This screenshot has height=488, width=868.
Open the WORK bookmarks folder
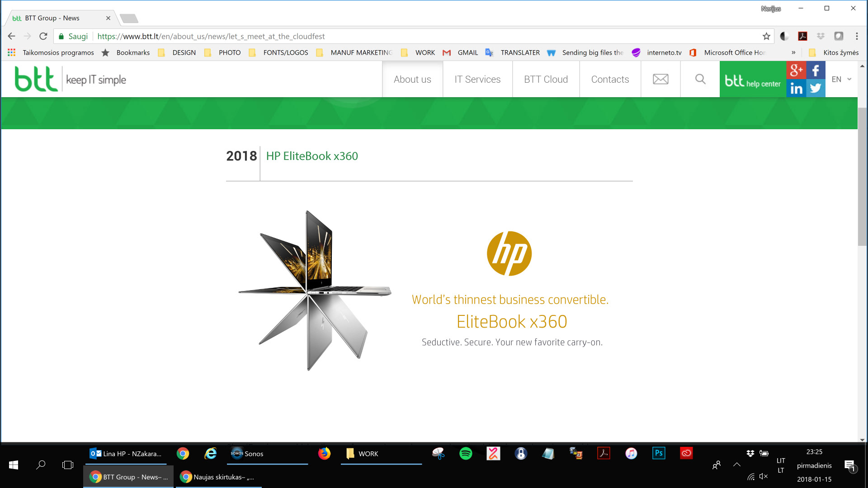tap(418, 52)
